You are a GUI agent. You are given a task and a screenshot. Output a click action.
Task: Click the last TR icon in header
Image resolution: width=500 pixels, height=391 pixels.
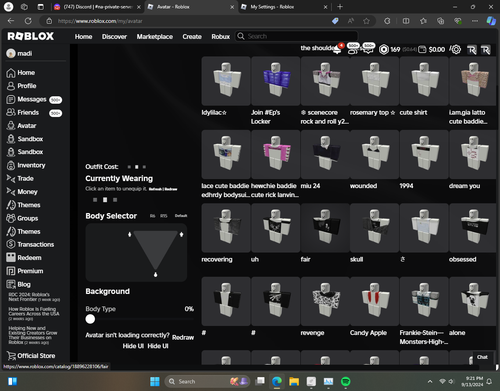tap(486, 50)
